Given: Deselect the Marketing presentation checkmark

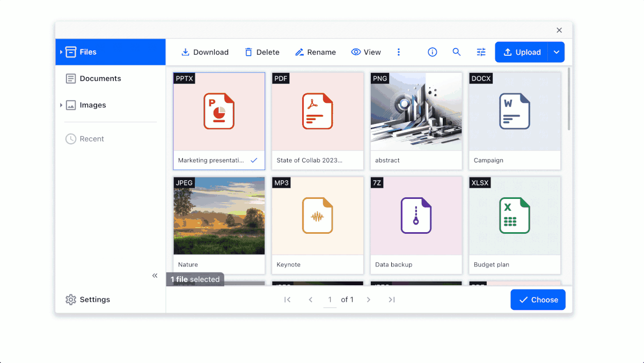Looking at the screenshot, I should [254, 160].
